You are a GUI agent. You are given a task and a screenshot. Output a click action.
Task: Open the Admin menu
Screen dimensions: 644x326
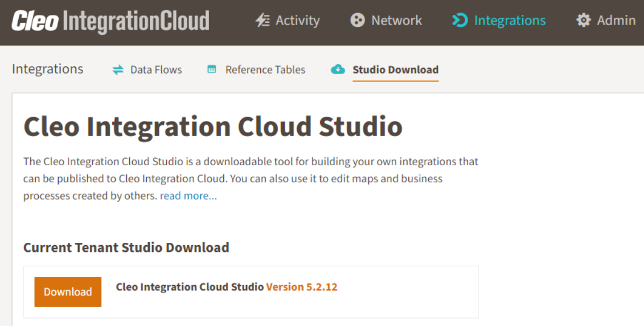click(x=606, y=20)
